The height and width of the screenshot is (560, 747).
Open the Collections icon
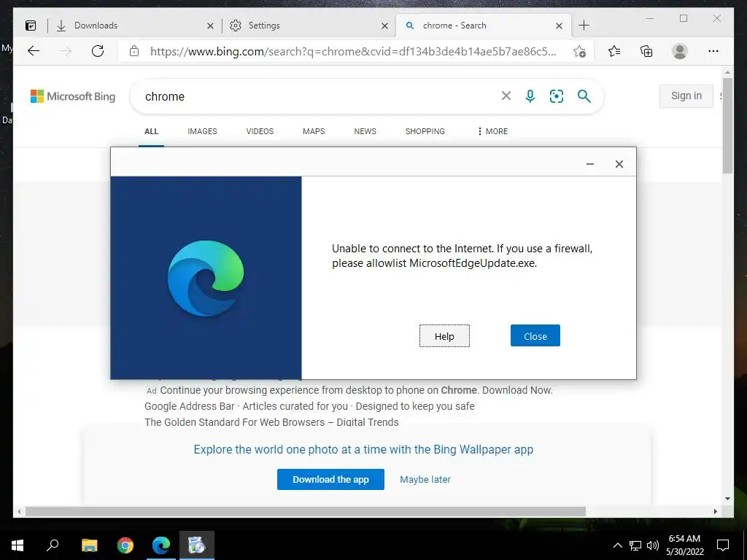pyautogui.click(x=646, y=51)
